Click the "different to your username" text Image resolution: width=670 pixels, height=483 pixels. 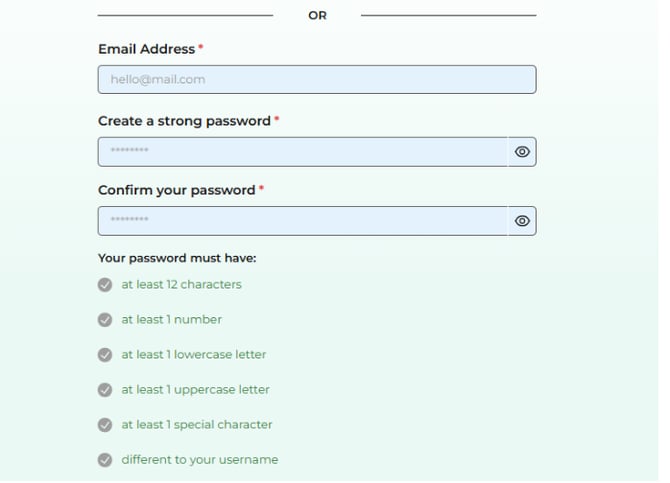pyautogui.click(x=199, y=460)
